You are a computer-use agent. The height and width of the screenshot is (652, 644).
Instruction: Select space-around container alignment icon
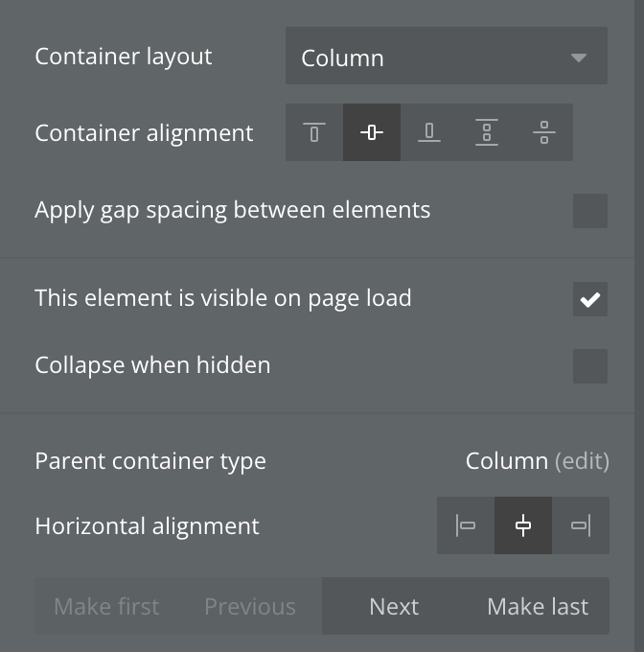(543, 132)
